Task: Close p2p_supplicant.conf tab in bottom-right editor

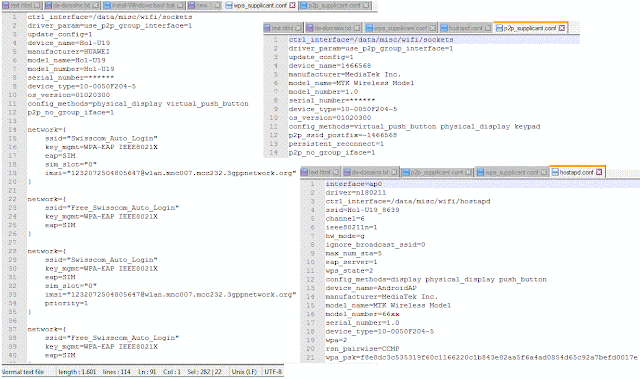Action: point(469,172)
